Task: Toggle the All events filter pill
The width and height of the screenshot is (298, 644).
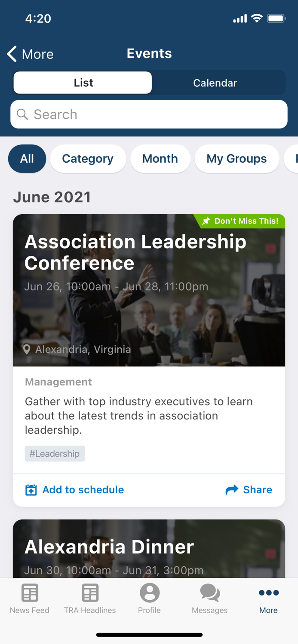Action: pos(27,159)
